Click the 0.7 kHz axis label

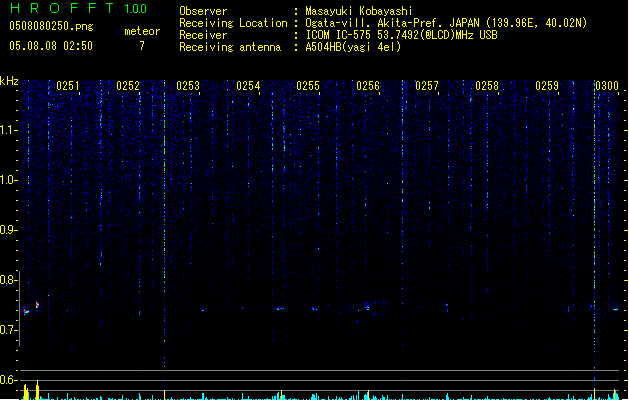point(8,330)
